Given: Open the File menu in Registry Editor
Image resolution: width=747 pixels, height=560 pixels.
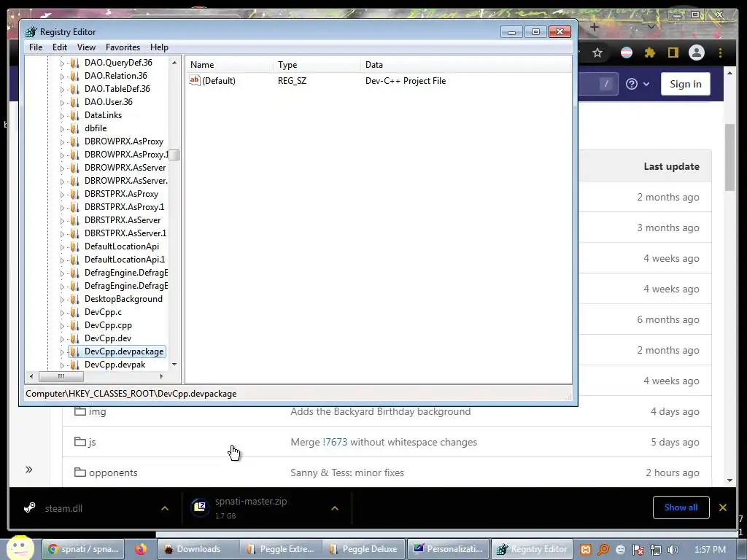Looking at the screenshot, I should (x=36, y=47).
